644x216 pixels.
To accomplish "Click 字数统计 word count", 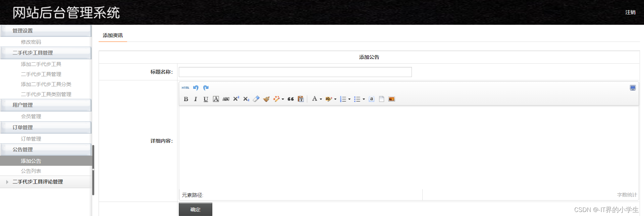I will click(627, 195).
